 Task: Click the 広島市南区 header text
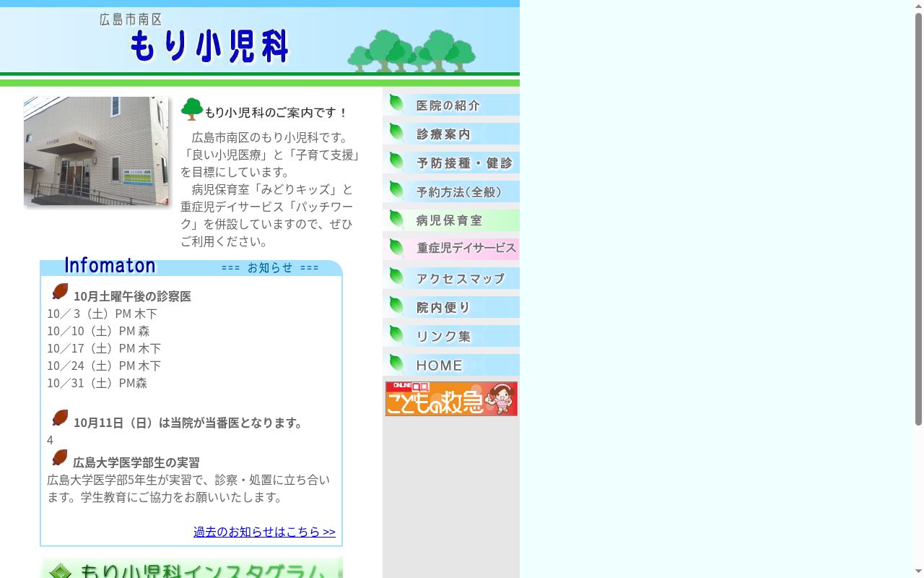click(x=131, y=20)
